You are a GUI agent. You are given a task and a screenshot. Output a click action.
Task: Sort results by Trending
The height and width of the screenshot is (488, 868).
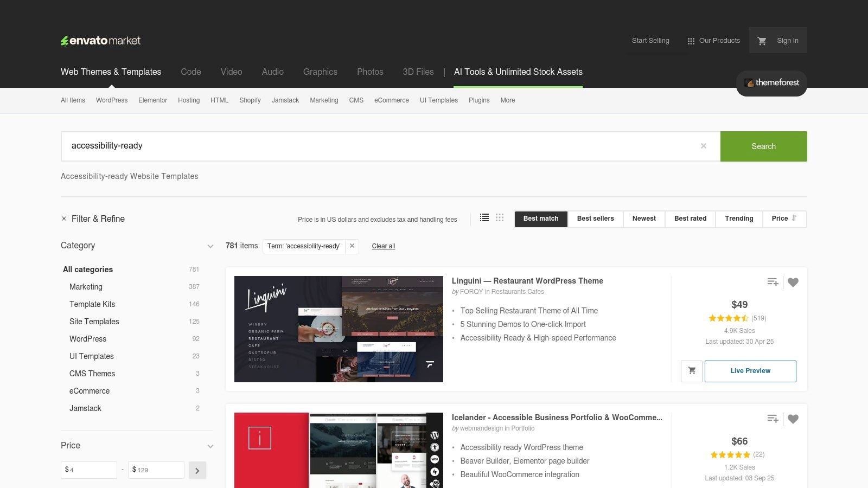click(739, 219)
